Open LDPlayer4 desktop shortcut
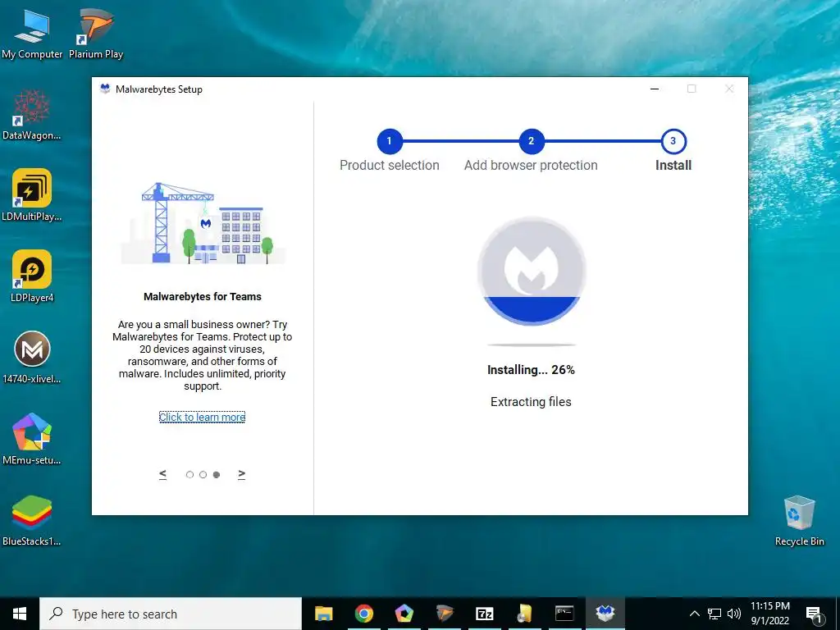This screenshot has width=840, height=630. (32, 277)
